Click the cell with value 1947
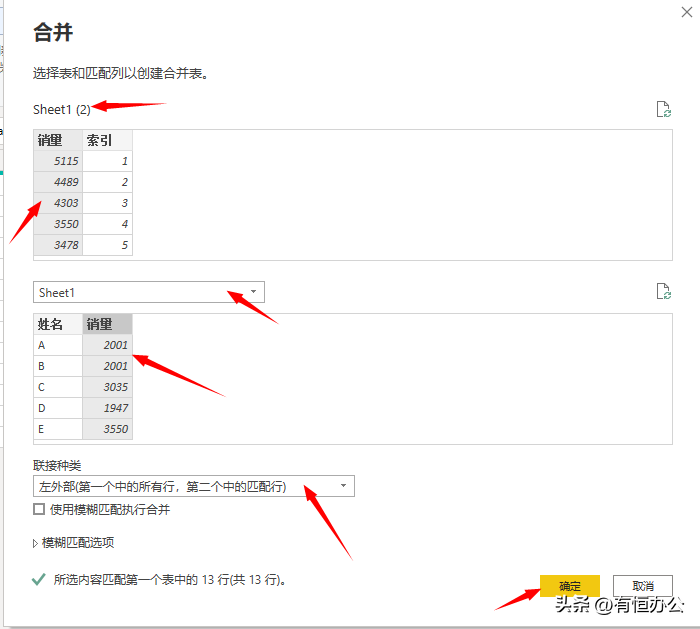The height and width of the screenshot is (629, 700). coord(107,408)
